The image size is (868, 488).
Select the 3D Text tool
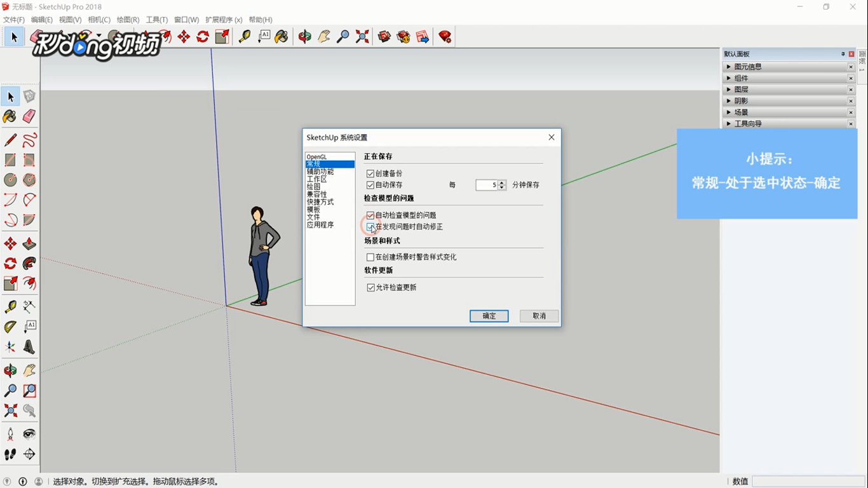tap(29, 347)
